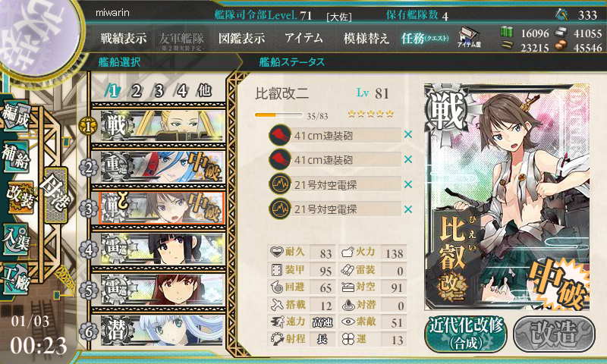Open the 工廠 factory icon
The height and width of the screenshot is (364, 607).
pyautogui.click(x=15, y=278)
